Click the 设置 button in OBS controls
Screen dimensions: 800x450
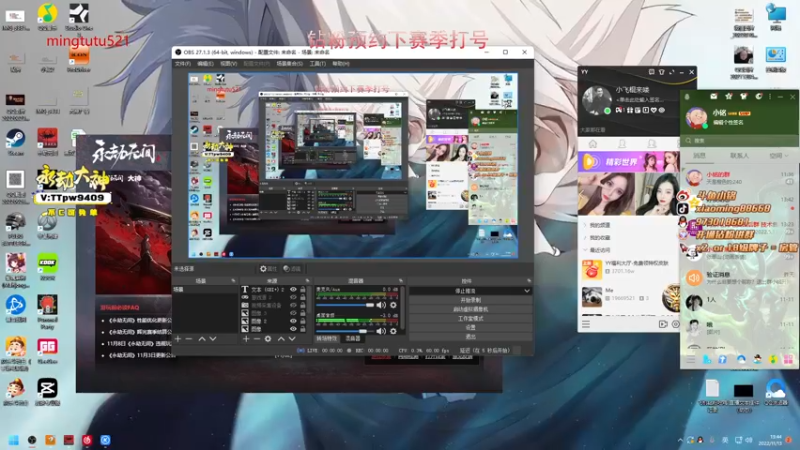click(470, 328)
